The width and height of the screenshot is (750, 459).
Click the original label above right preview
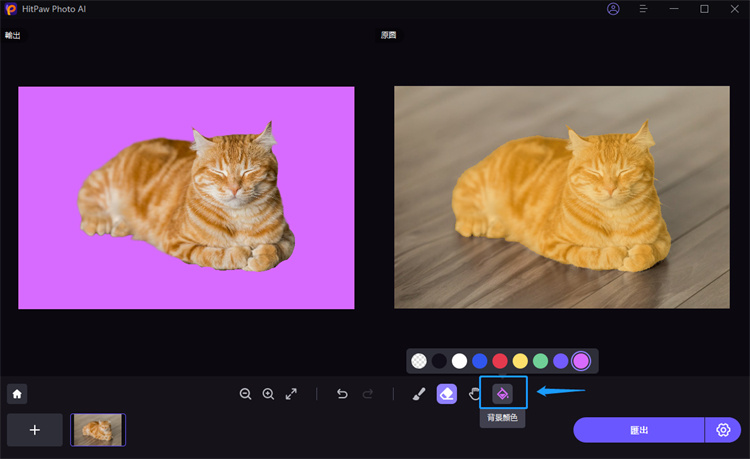tap(388, 35)
